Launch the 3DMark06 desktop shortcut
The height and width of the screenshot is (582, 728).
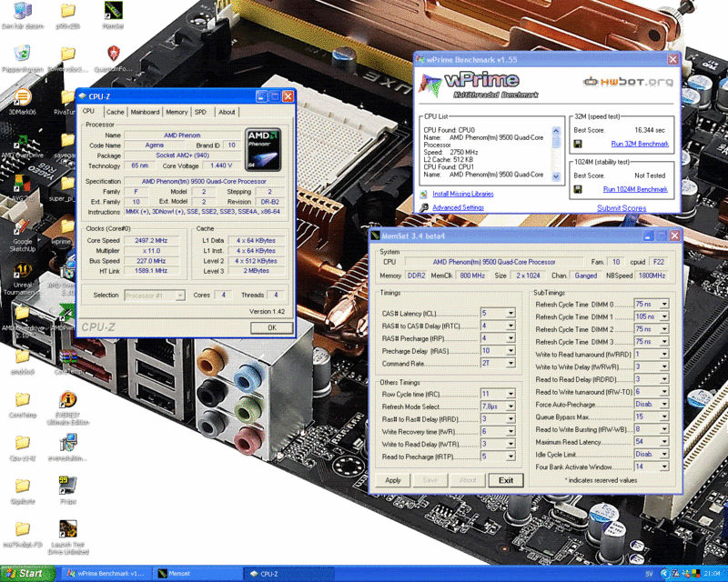pos(22,97)
